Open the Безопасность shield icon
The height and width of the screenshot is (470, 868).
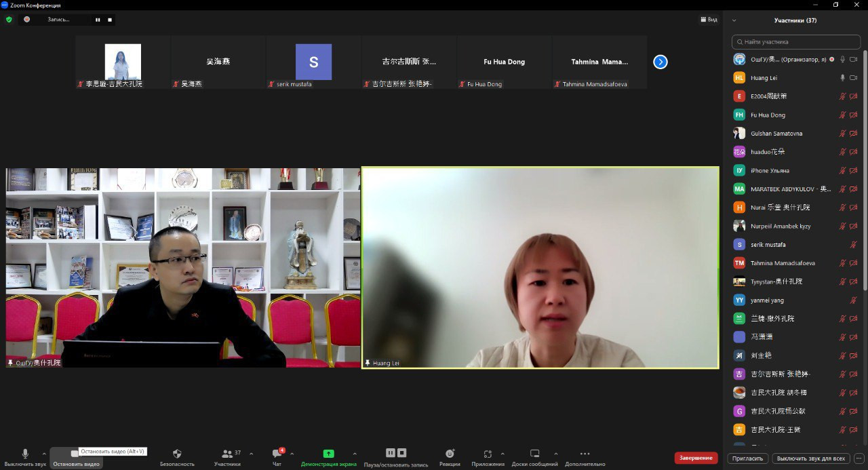click(177, 454)
